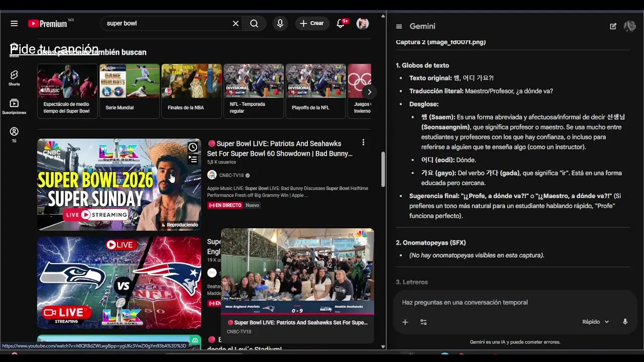
Task: Clear the 'super bowl' search text
Action: (235, 24)
